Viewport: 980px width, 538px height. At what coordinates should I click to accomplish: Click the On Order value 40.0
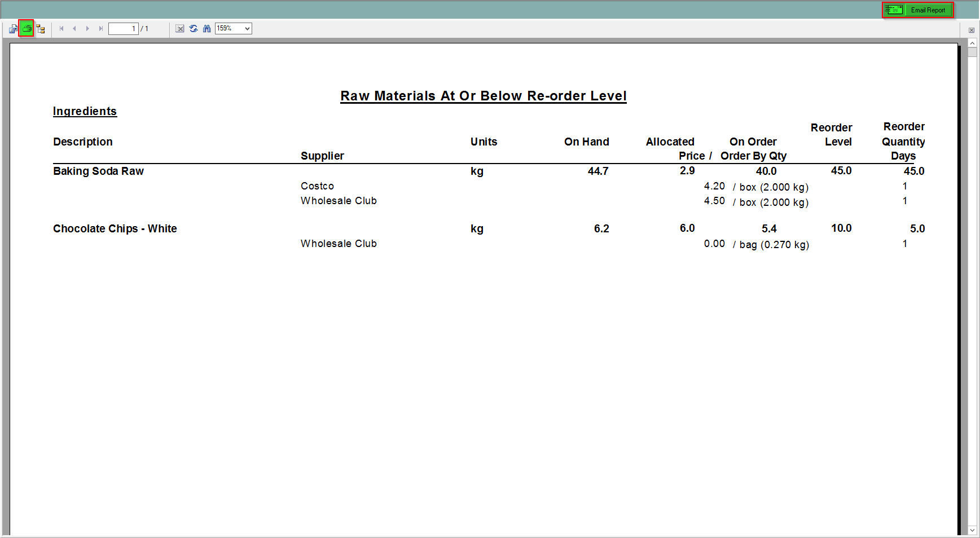tap(766, 171)
